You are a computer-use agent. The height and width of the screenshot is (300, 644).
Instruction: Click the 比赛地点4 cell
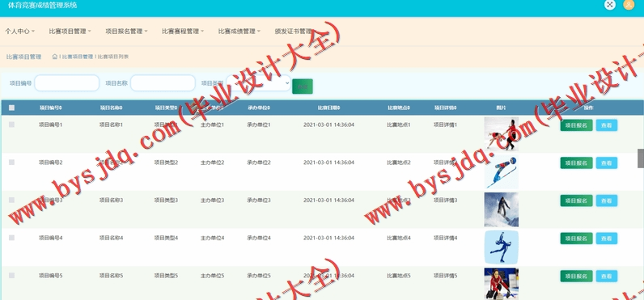(x=398, y=238)
